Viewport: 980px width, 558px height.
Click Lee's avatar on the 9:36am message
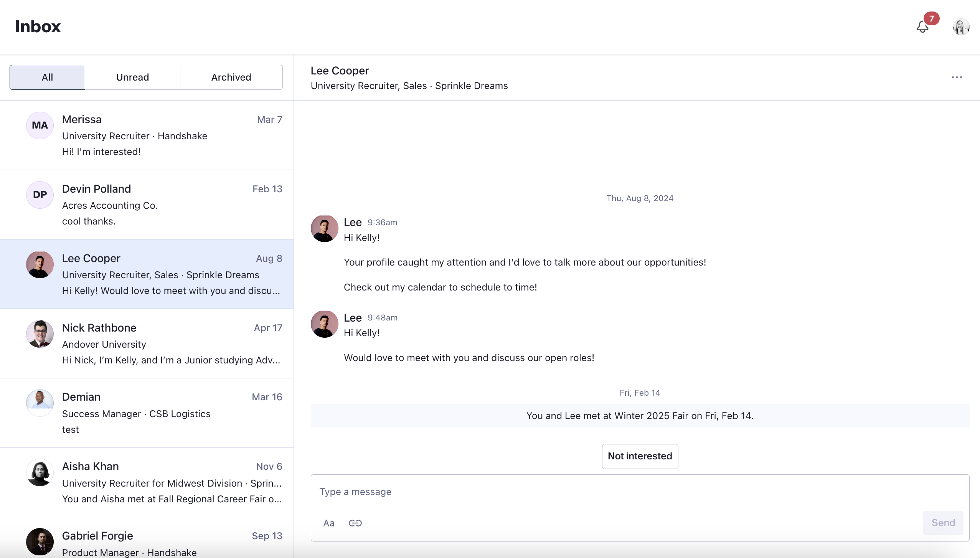tap(325, 228)
